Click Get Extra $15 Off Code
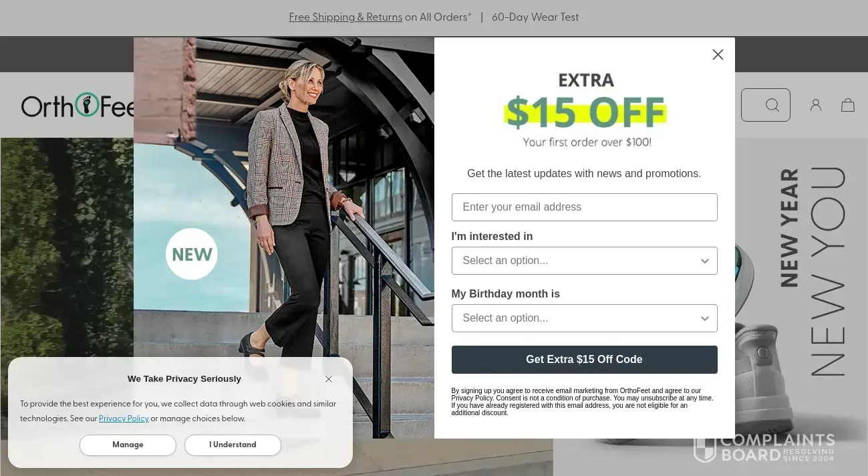Viewport: 868px width, 476px height. [x=584, y=360]
